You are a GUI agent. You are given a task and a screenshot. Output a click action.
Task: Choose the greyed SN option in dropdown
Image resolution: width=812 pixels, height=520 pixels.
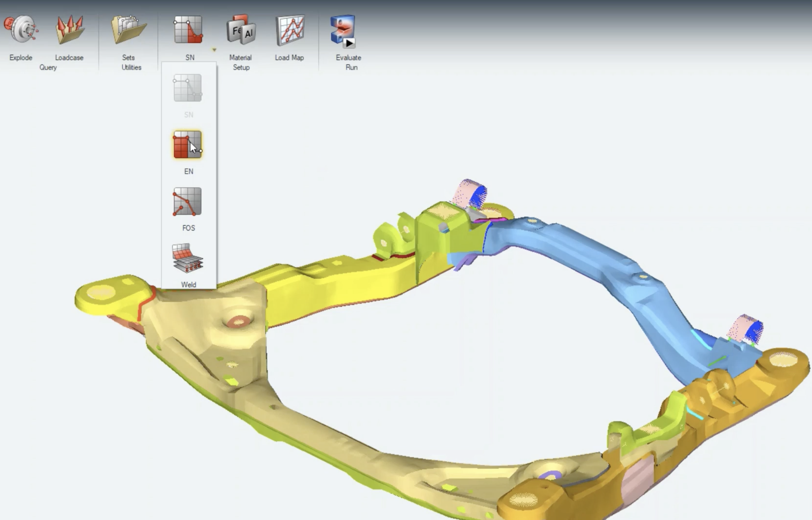(188, 88)
